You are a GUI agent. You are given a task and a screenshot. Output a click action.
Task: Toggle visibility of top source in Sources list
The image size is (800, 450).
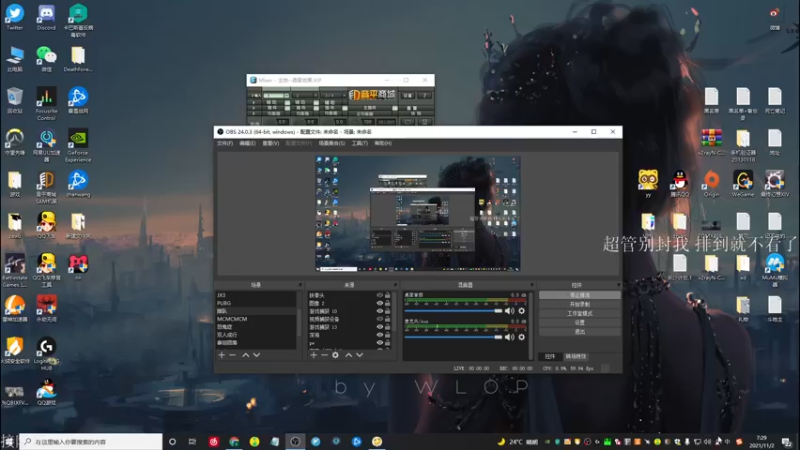tap(380, 295)
